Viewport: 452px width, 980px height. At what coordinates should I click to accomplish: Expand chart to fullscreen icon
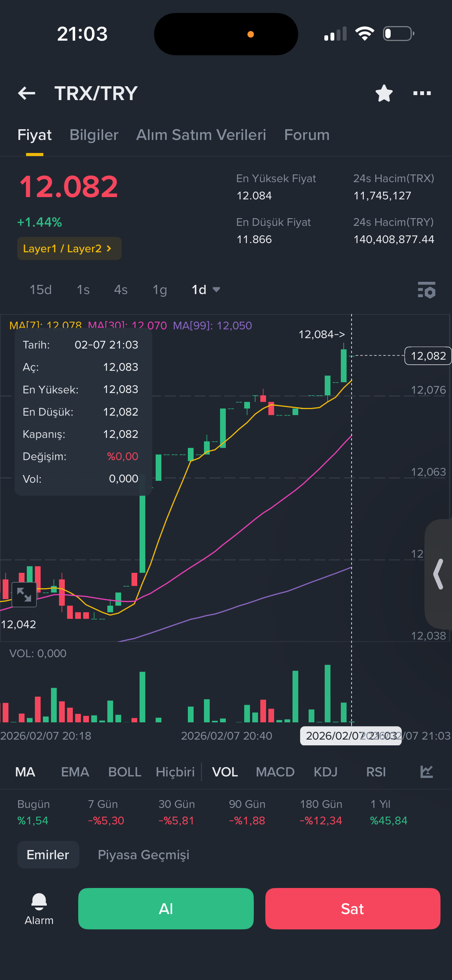click(24, 594)
